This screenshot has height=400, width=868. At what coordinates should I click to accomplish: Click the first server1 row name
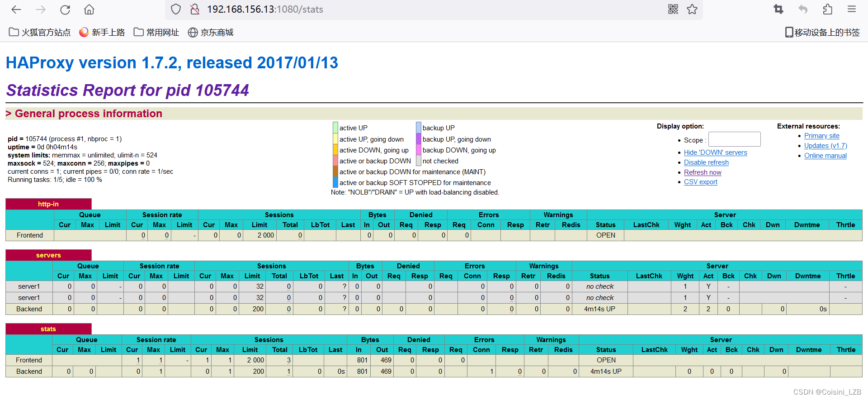pyautogui.click(x=29, y=286)
